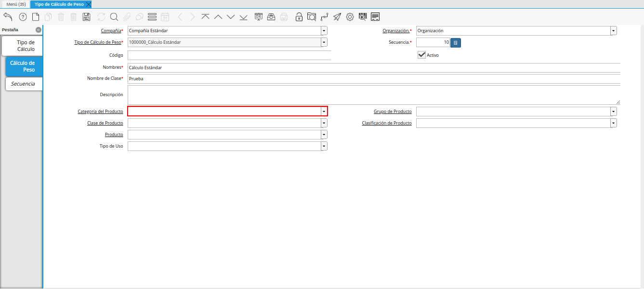Expand the Tipo de Cálculo de Peso dropdown
644x289 pixels.
pos(324,42)
